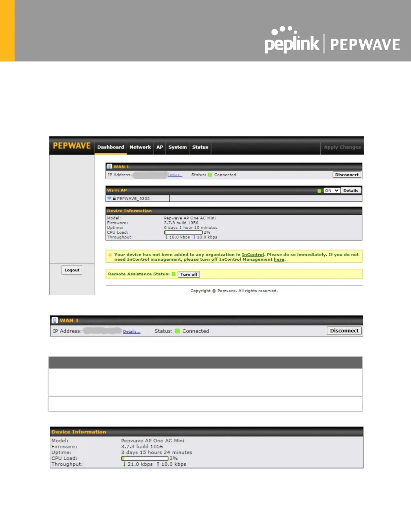Click the WAN 1 port icon in the enlarged WAN panel

pos(55,320)
